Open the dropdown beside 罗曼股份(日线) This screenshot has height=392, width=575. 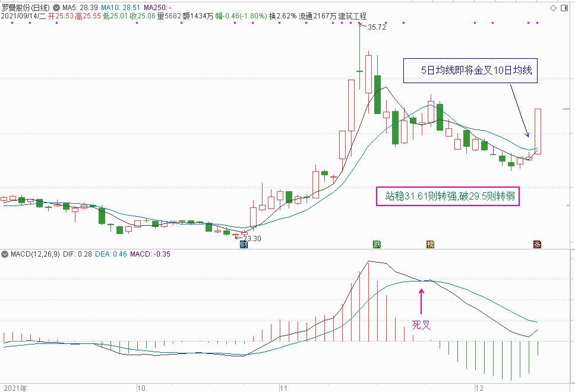click(x=56, y=7)
